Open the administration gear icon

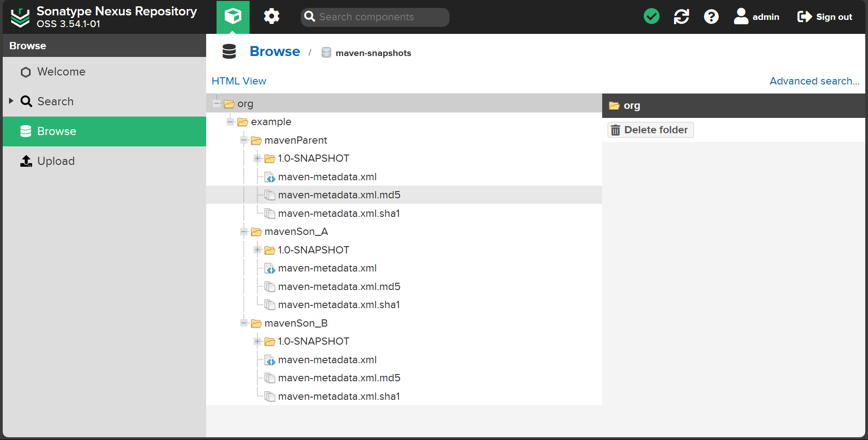point(272,17)
